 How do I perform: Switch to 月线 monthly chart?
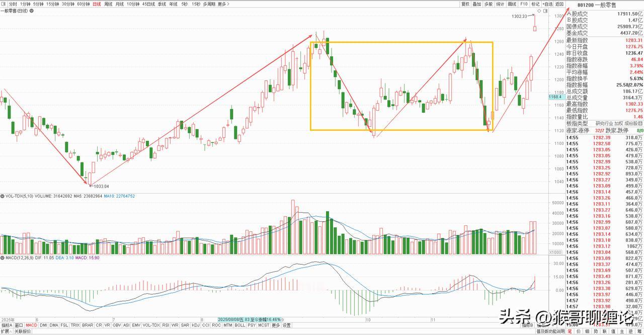pyautogui.click(x=120, y=4)
